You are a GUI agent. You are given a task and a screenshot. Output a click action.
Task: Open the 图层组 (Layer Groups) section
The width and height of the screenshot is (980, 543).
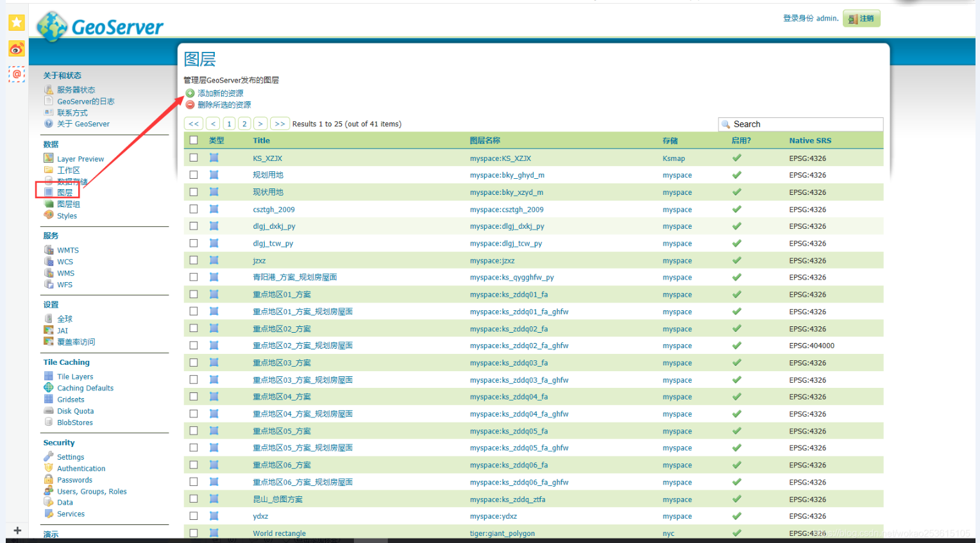(x=68, y=204)
